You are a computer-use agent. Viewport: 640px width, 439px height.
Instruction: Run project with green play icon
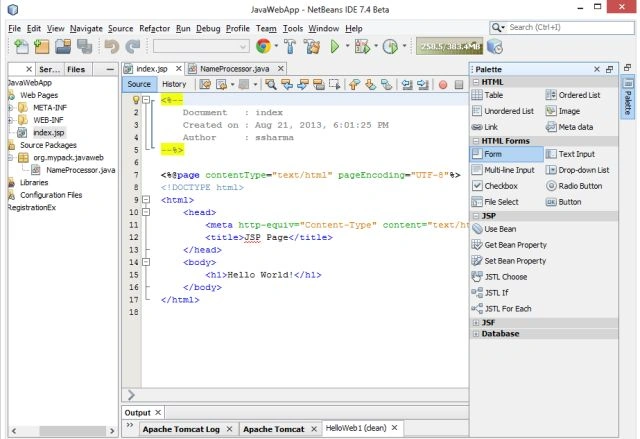[x=335, y=47]
